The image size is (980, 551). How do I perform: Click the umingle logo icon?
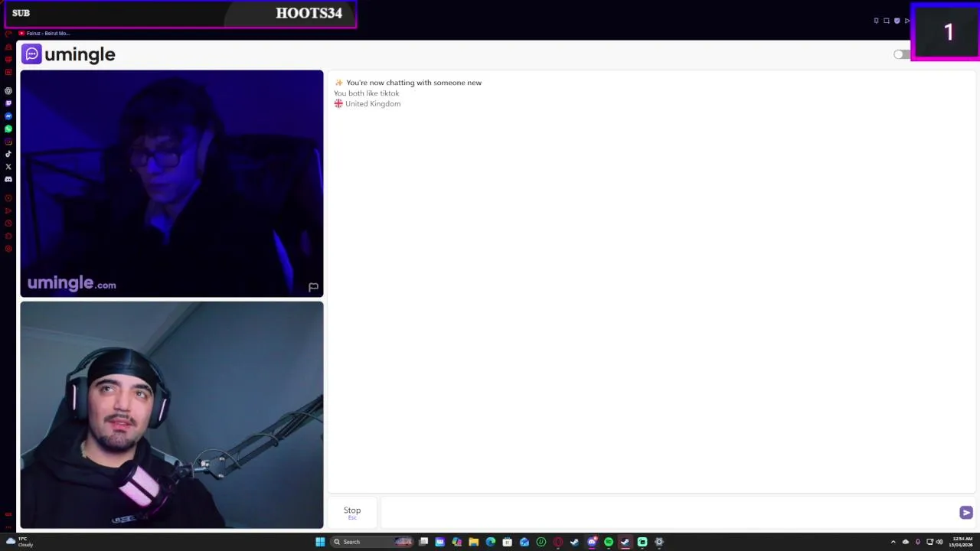coord(31,54)
